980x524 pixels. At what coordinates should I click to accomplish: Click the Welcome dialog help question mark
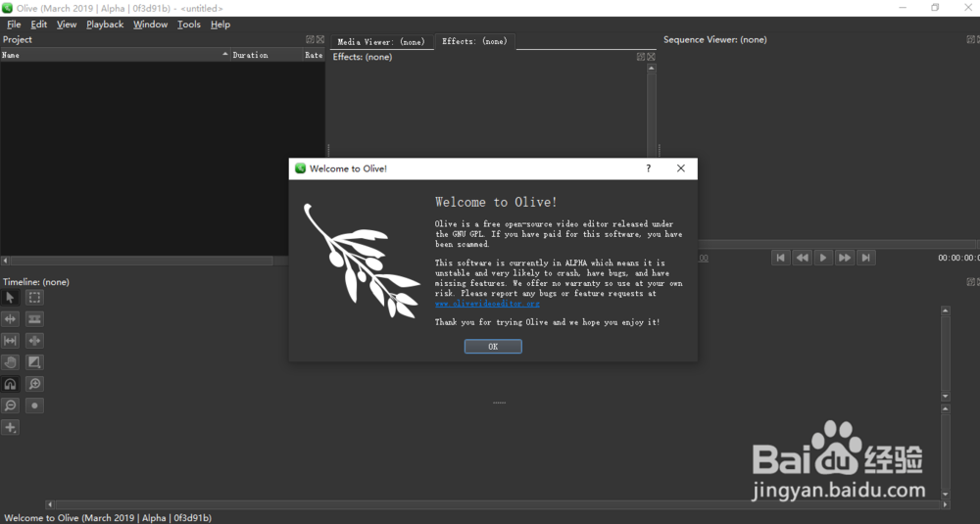click(648, 168)
